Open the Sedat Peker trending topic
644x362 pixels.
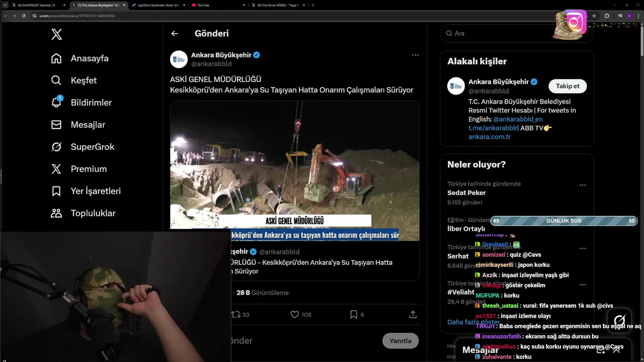click(x=466, y=193)
